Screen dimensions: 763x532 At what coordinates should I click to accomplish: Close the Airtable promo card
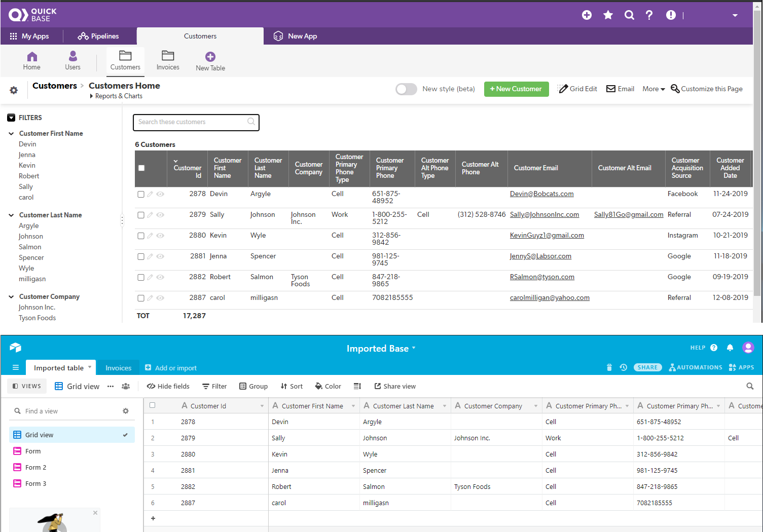tap(95, 513)
